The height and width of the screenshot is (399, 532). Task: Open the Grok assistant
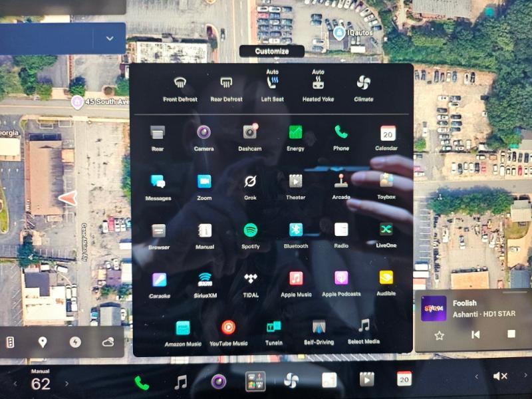[x=250, y=187]
